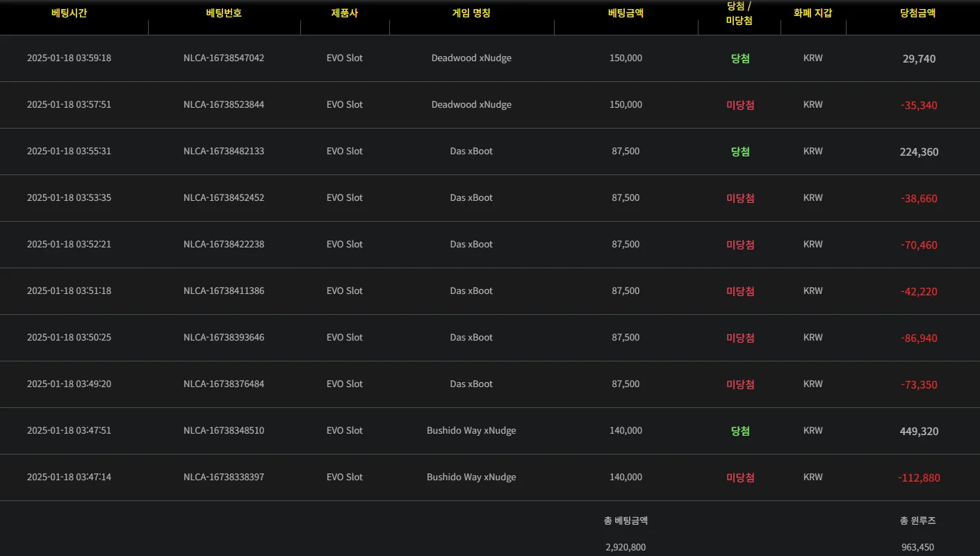The width and height of the screenshot is (980, 556).
Task: Click loss amount -38,660
Action: (919, 199)
